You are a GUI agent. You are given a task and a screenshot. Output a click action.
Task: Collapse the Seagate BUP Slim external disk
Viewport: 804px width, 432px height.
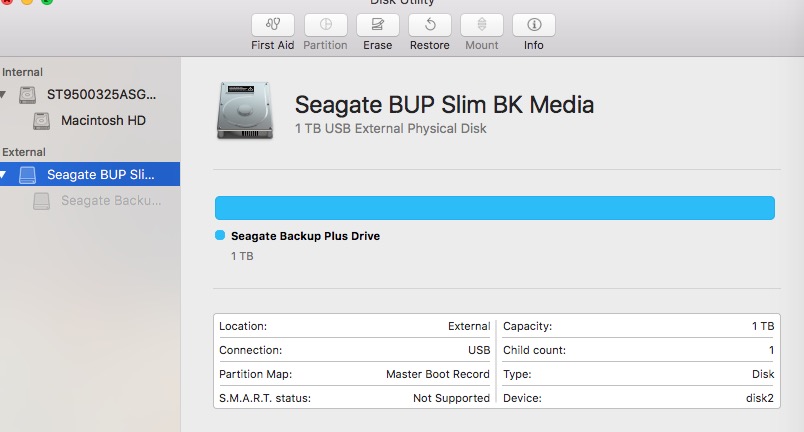tap(4, 175)
